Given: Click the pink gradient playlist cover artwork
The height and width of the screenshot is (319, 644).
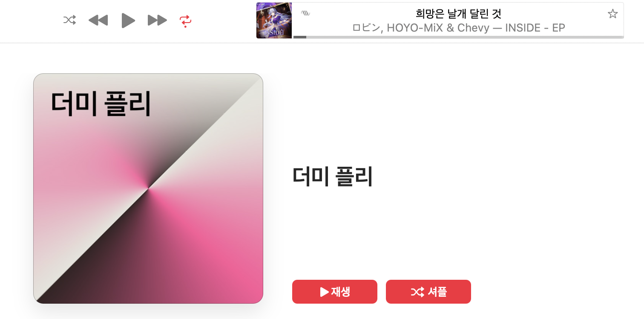Looking at the screenshot, I should point(148,188).
